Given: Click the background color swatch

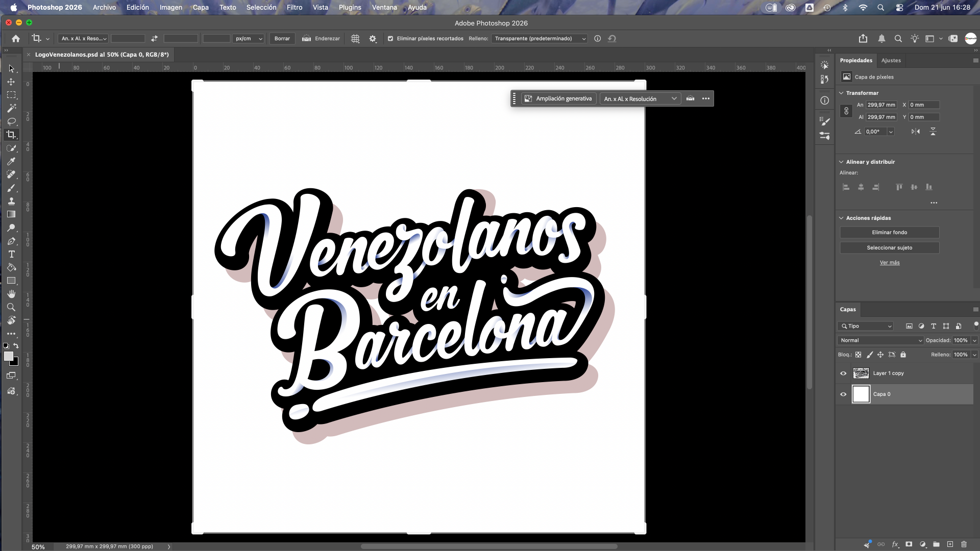Looking at the screenshot, I should (15, 362).
